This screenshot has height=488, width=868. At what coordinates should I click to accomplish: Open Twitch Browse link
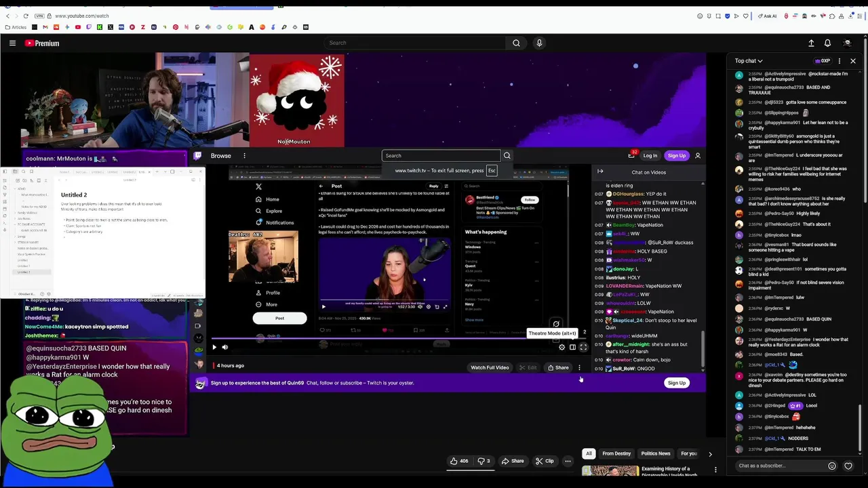(220, 156)
